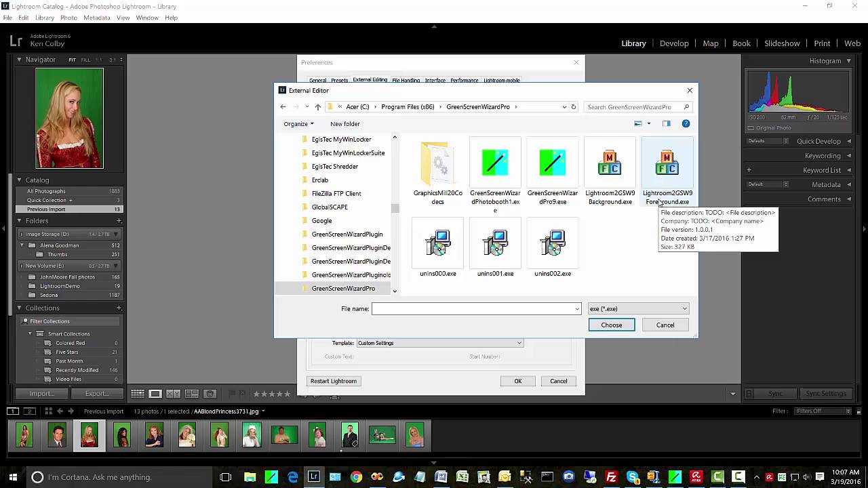Click the Choose button

(x=611, y=325)
